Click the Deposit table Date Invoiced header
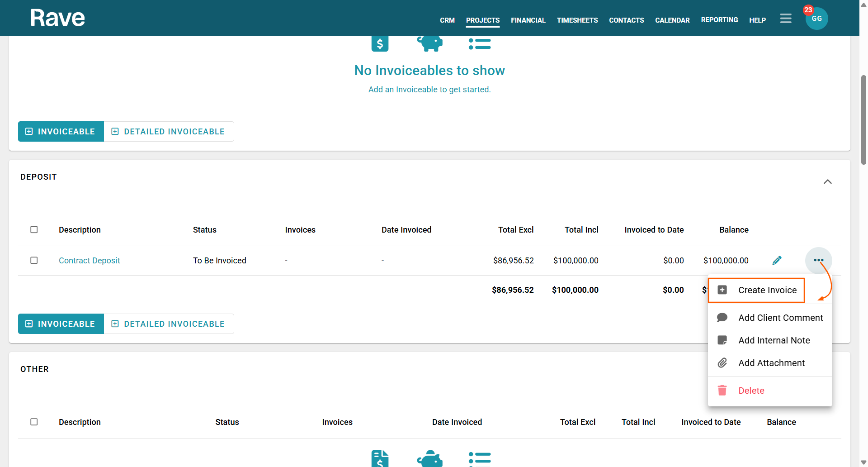The image size is (868, 467). coord(406,229)
